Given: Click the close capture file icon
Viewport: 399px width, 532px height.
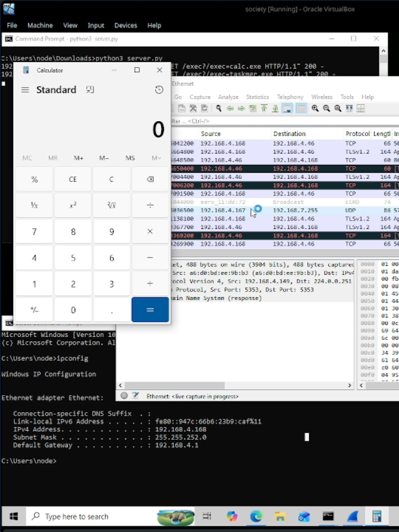Looking at the screenshot, I should coord(193,108).
